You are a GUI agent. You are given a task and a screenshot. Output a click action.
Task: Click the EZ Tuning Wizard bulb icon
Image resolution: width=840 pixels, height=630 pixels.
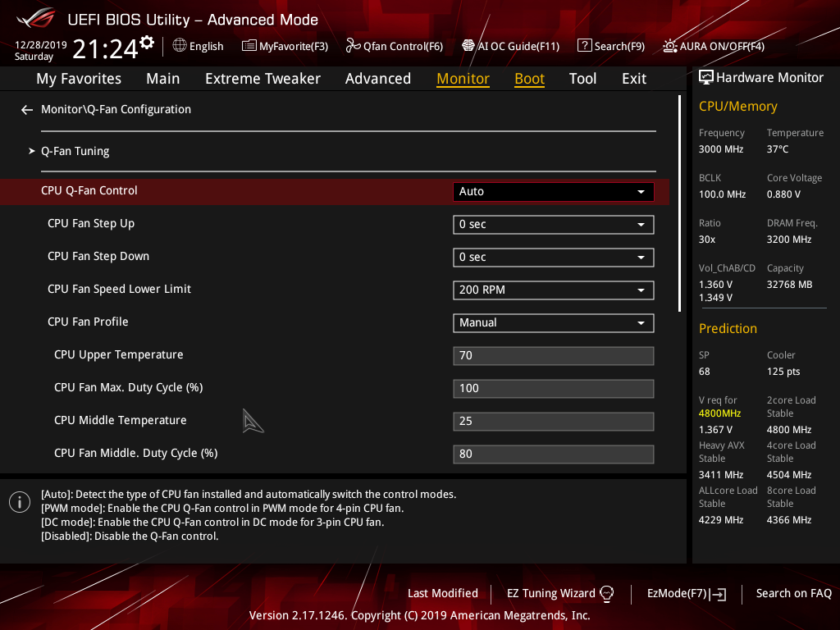(606, 594)
